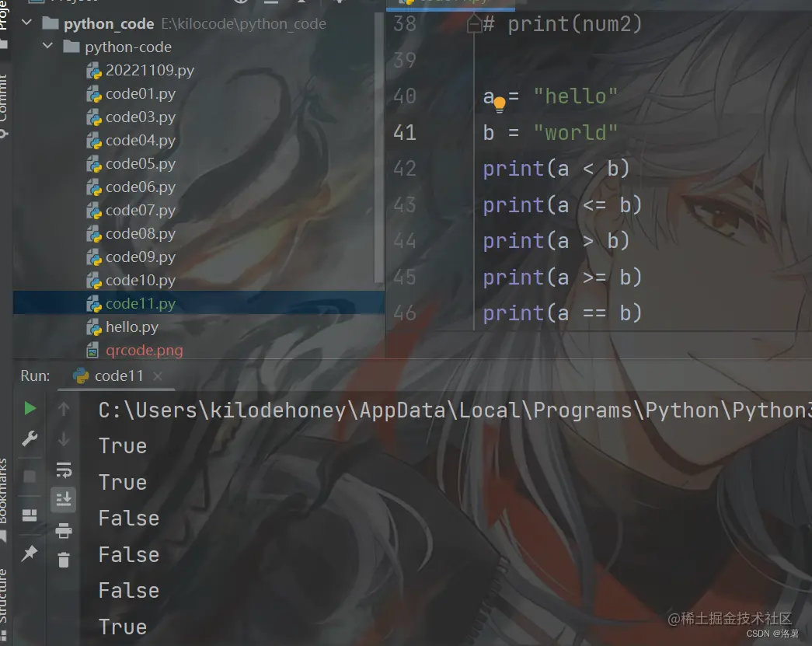This screenshot has height=646, width=812.
Task: Click print(a > b) code line
Action: [556, 242]
